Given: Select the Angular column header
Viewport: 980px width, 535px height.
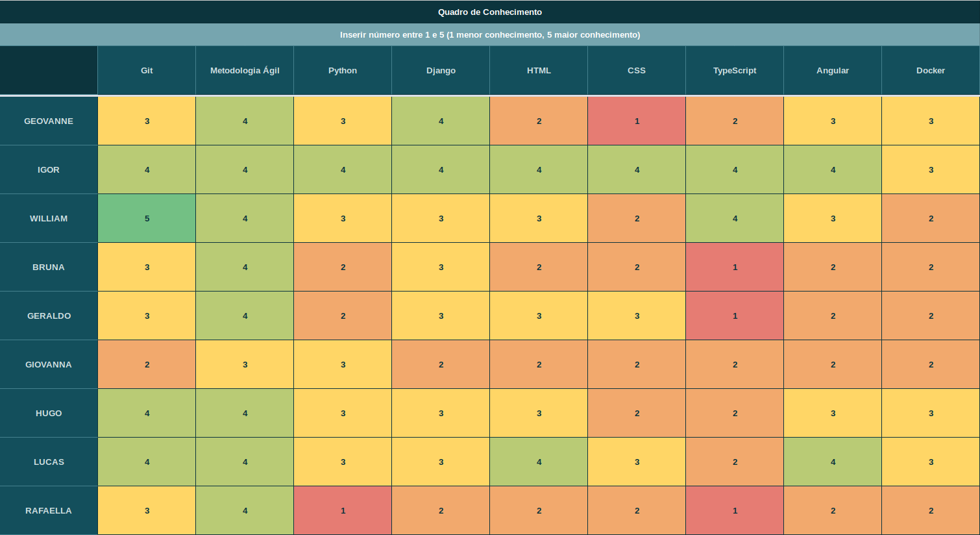Looking at the screenshot, I should pos(833,70).
